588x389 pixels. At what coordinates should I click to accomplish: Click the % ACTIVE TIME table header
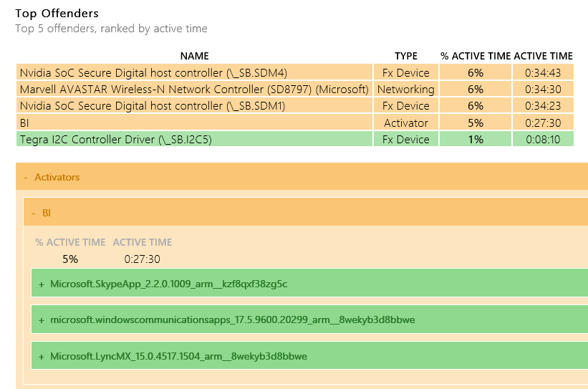click(475, 56)
